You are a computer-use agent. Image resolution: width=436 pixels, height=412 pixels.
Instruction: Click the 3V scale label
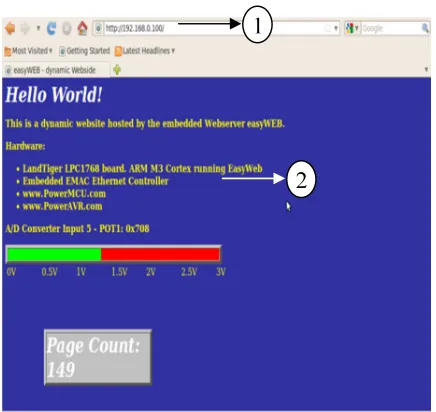(x=221, y=272)
